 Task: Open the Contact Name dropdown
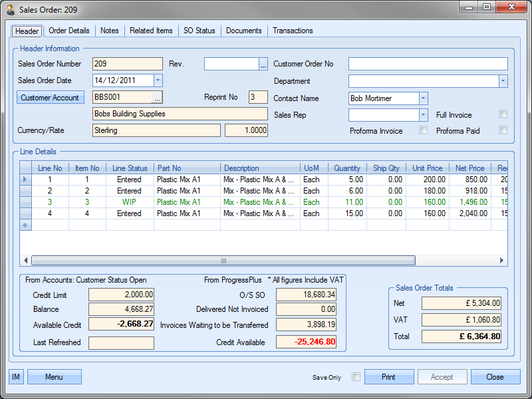click(x=423, y=98)
